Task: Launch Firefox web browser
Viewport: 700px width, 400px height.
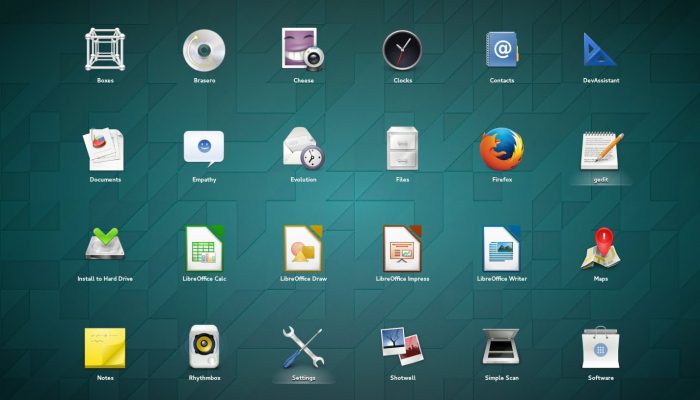Action: [x=502, y=149]
